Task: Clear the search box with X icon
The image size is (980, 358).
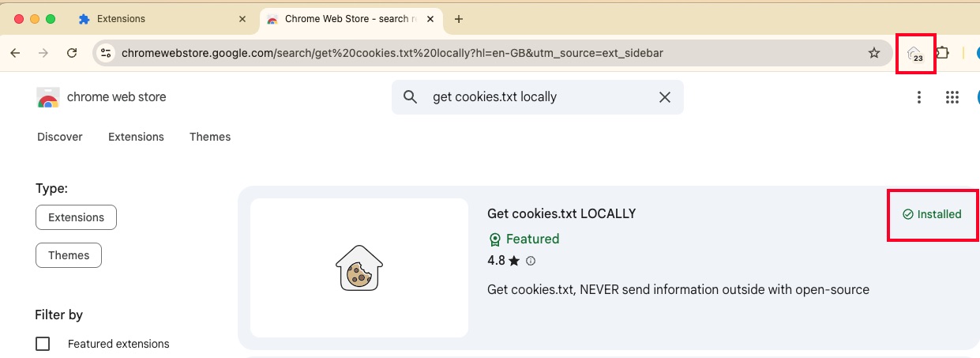Action: [x=665, y=97]
